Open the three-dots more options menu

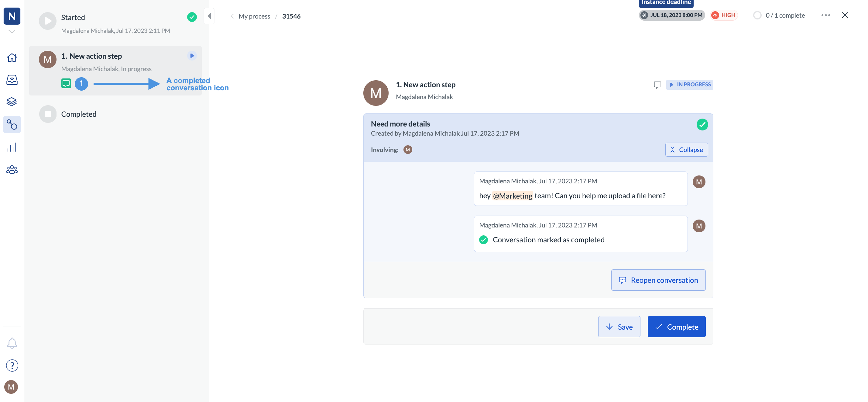point(825,16)
